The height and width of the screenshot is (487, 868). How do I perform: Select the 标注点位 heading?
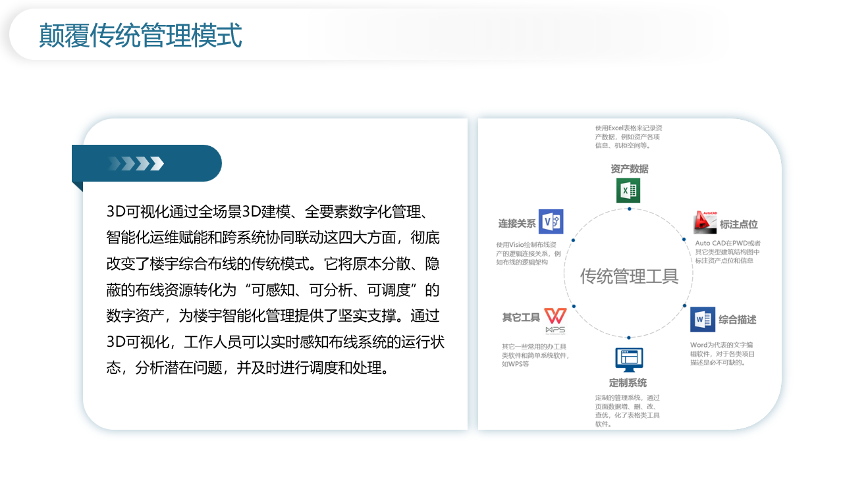tap(738, 224)
